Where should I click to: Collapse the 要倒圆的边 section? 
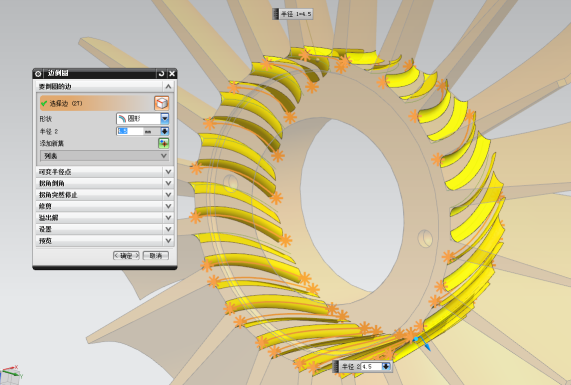(x=168, y=87)
